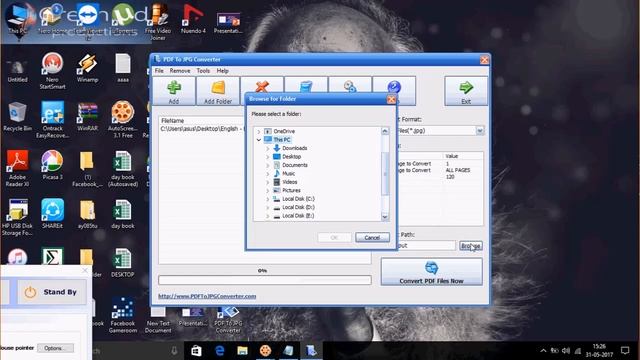The width and height of the screenshot is (640, 360).
Task: Open SHAREit desktop icon
Action: [52, 213]
